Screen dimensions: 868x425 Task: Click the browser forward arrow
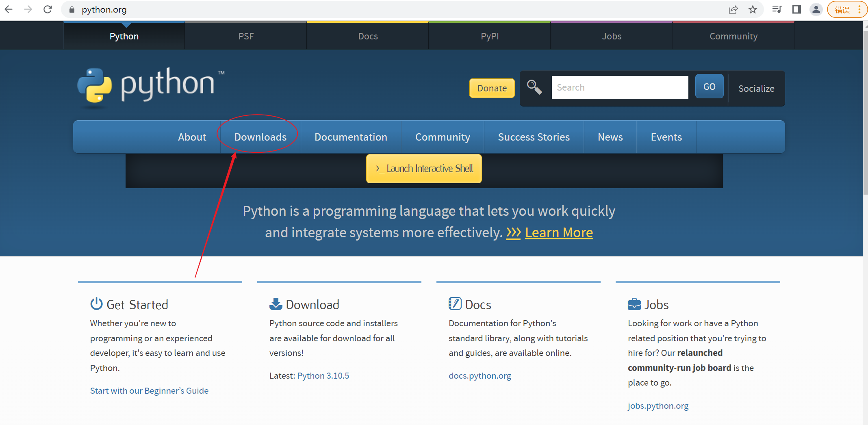(x=28, y=9)
